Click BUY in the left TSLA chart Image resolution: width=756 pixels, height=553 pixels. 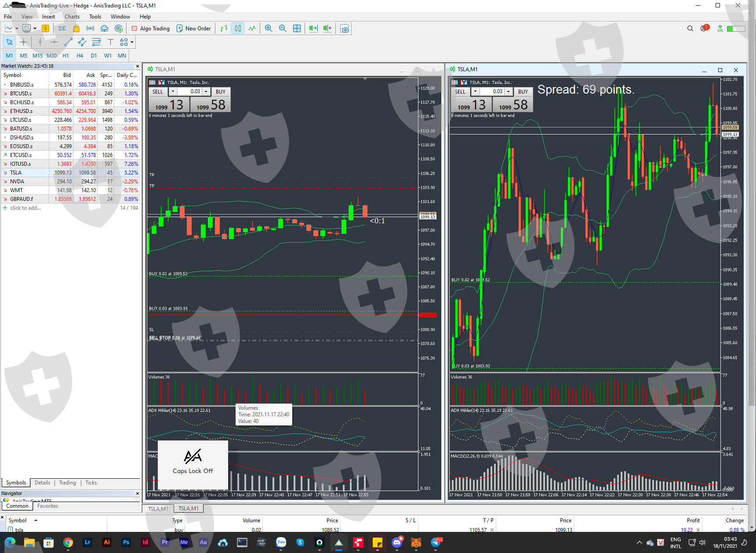221,91
